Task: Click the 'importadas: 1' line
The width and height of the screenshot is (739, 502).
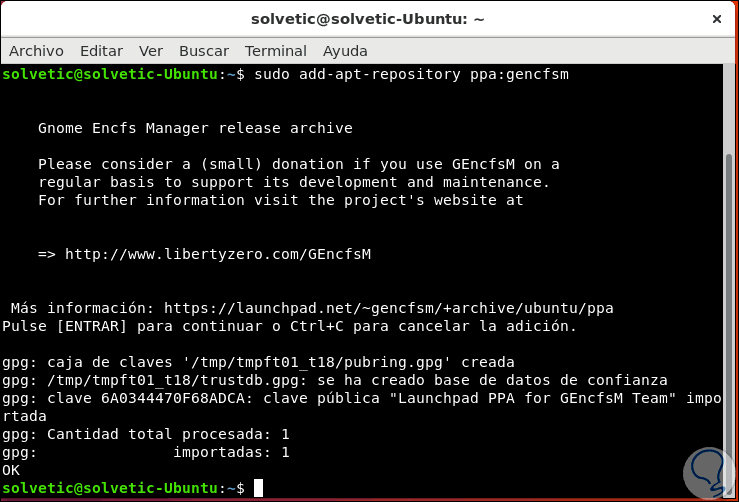Action: click(146, 452)
